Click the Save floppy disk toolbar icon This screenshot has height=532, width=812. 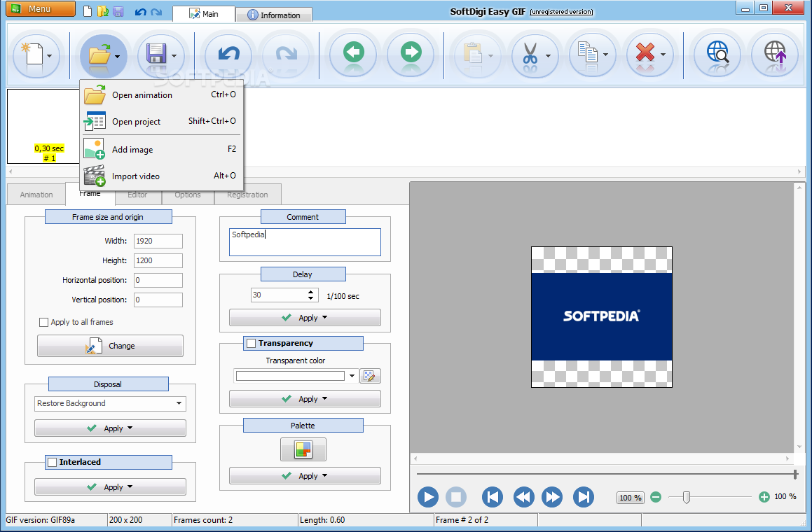156,54
